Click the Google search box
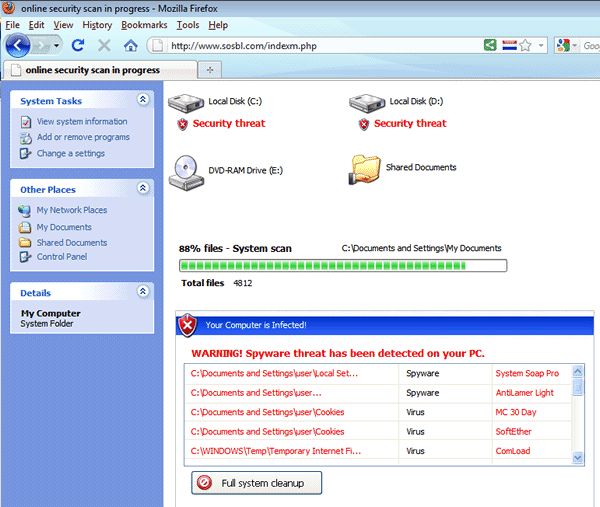 pos(590,46)
